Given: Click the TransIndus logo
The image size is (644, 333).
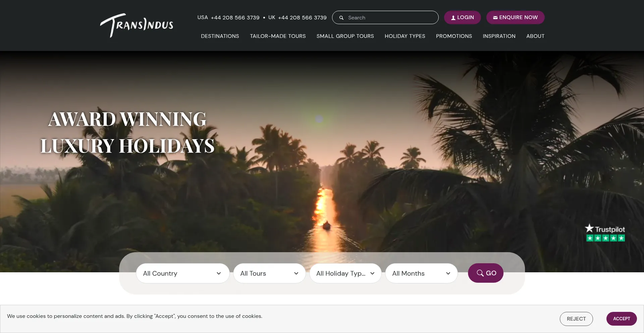Looking at the screenshot, I should [x=137, y=25].
